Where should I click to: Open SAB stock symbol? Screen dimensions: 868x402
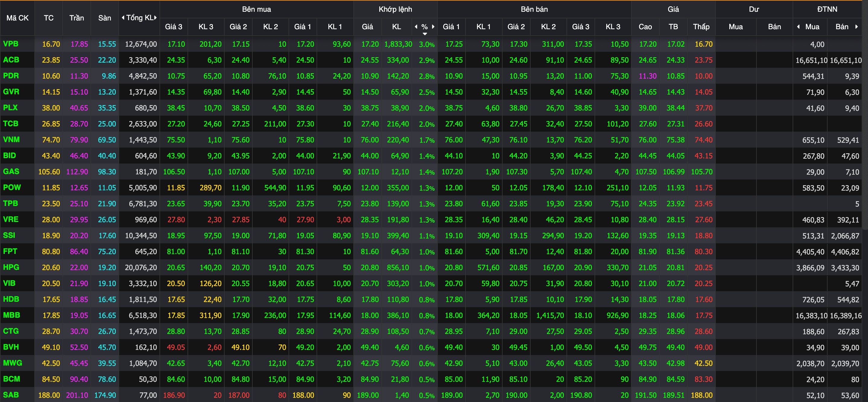(x=11, y=394)
